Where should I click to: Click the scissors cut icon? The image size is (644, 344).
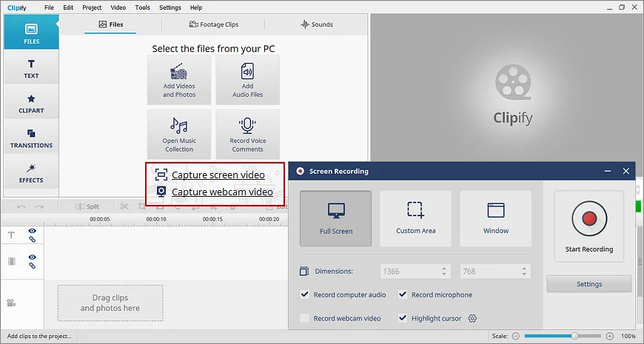click(124, 206)
